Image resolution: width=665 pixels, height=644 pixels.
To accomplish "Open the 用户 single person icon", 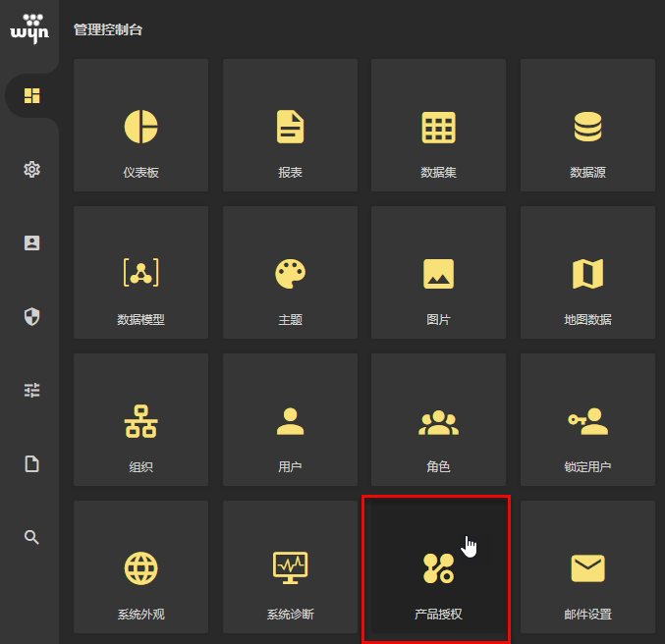I will point(290,421).
